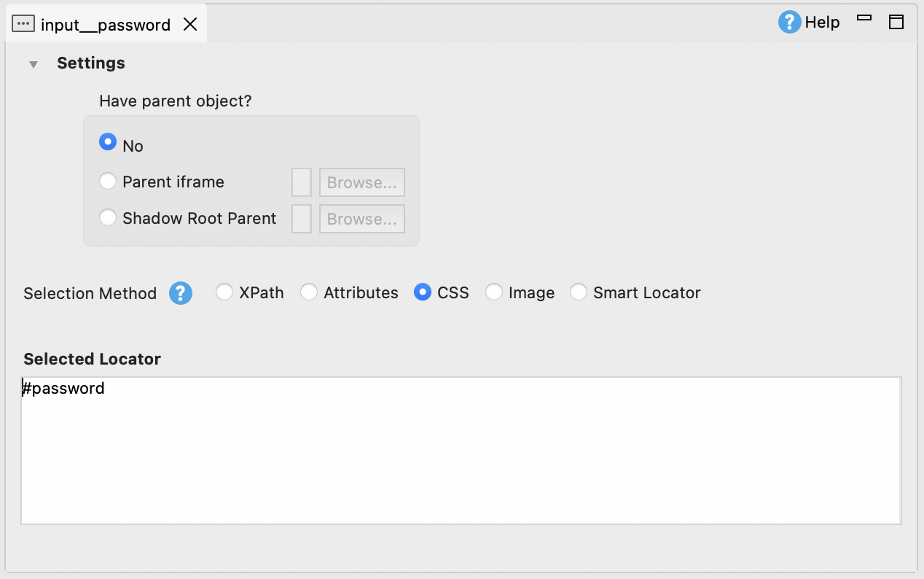Collapse the Settings section
Viewport: 924px width, 579px height.
(x=34, y=64)
